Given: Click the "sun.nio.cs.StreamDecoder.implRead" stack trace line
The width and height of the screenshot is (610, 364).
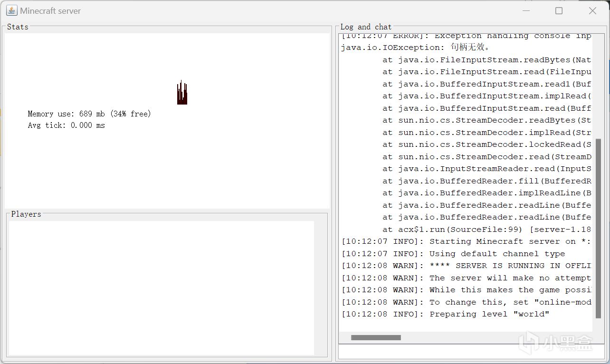Looking at the screenshot, I should tap(487, 133).
